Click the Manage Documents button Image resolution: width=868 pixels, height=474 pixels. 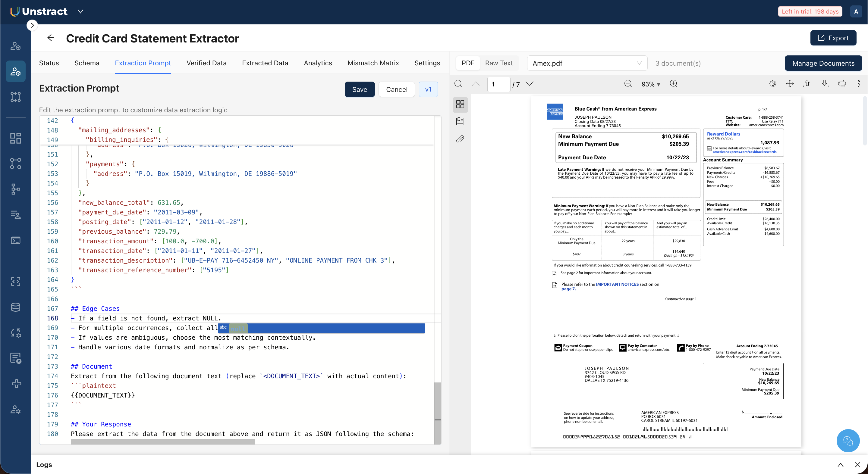(823, 63)
